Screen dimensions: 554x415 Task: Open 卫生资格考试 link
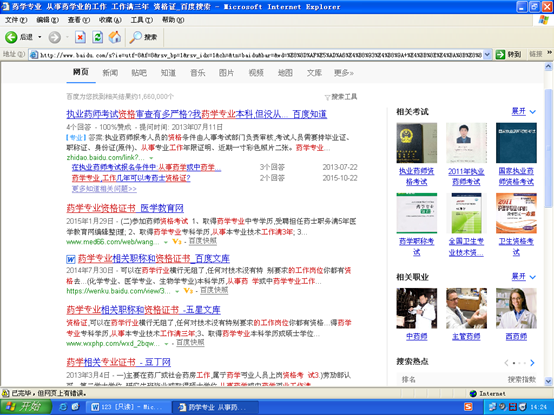pyautogui.click(x=516, y=247)
